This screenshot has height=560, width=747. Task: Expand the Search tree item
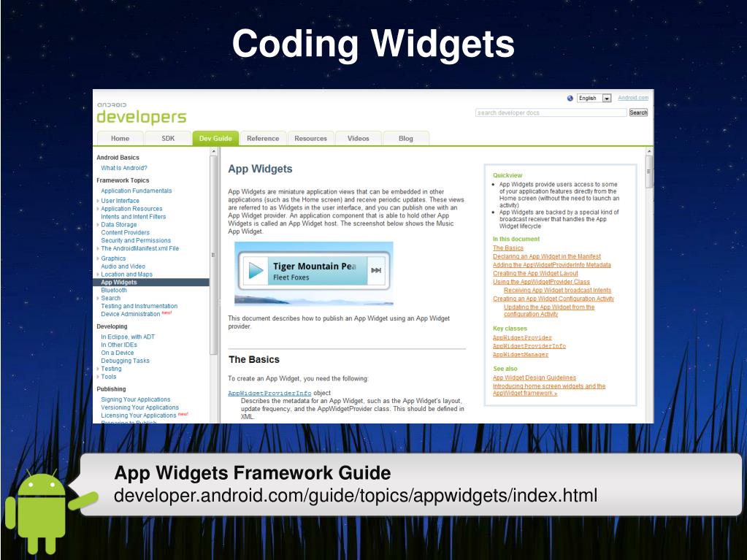98,299
